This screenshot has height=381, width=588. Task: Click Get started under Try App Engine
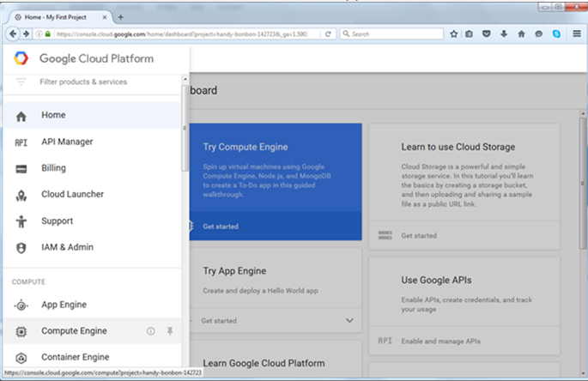219,321
